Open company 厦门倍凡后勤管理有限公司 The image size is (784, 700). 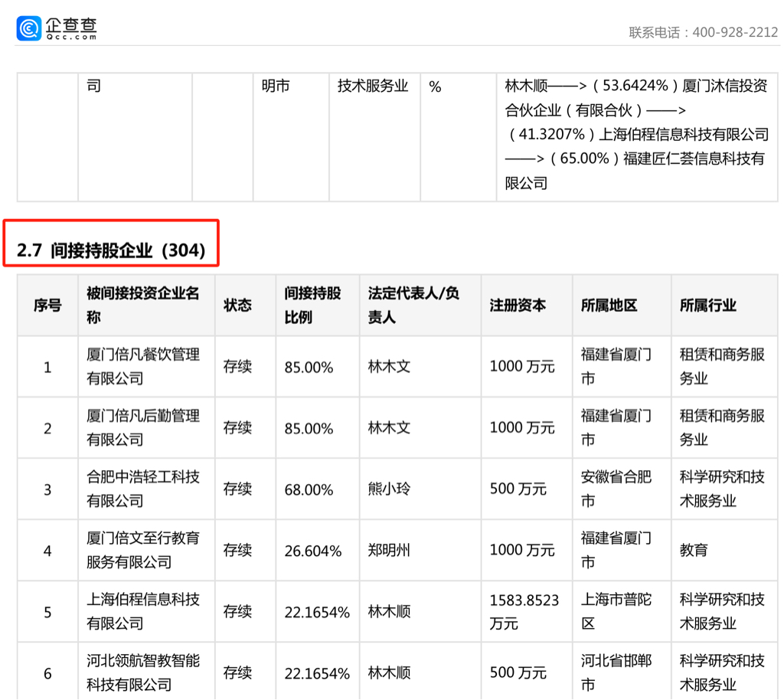(x=143, y=427)
